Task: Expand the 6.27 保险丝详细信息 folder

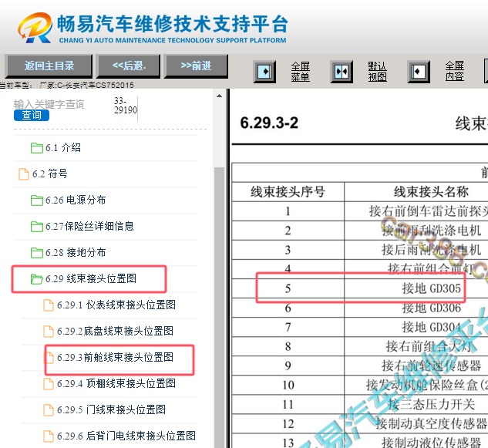Action: 89,226
